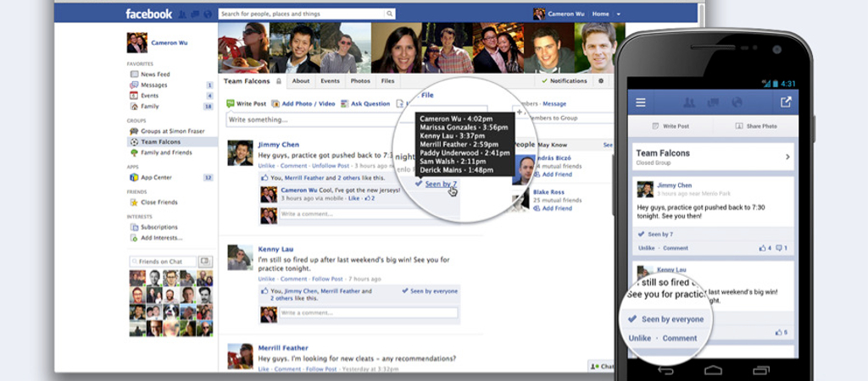Expand Team Falcons chevron on phone
The width and height of the screenshot is (868, 381).
[x=787, y=157]
